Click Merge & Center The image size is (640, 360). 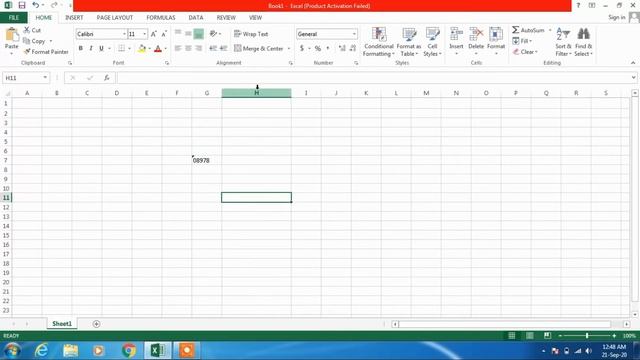point(259,48)
